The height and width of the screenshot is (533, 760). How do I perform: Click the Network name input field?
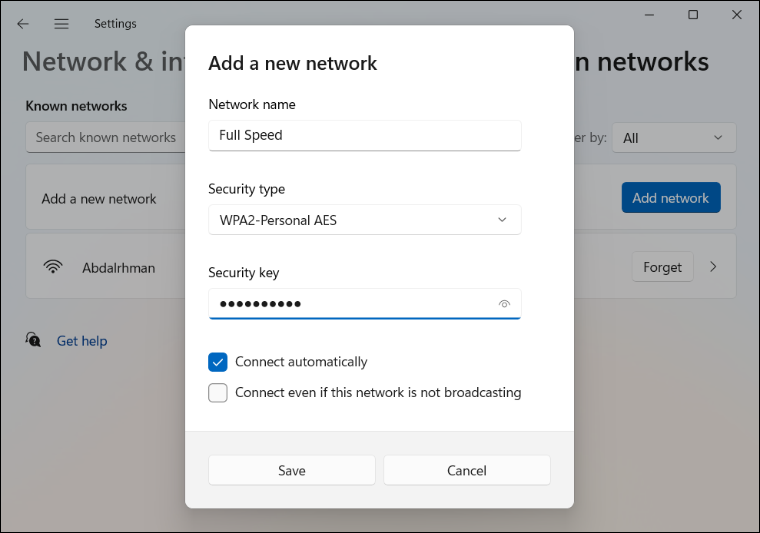[x=364, y=135]
